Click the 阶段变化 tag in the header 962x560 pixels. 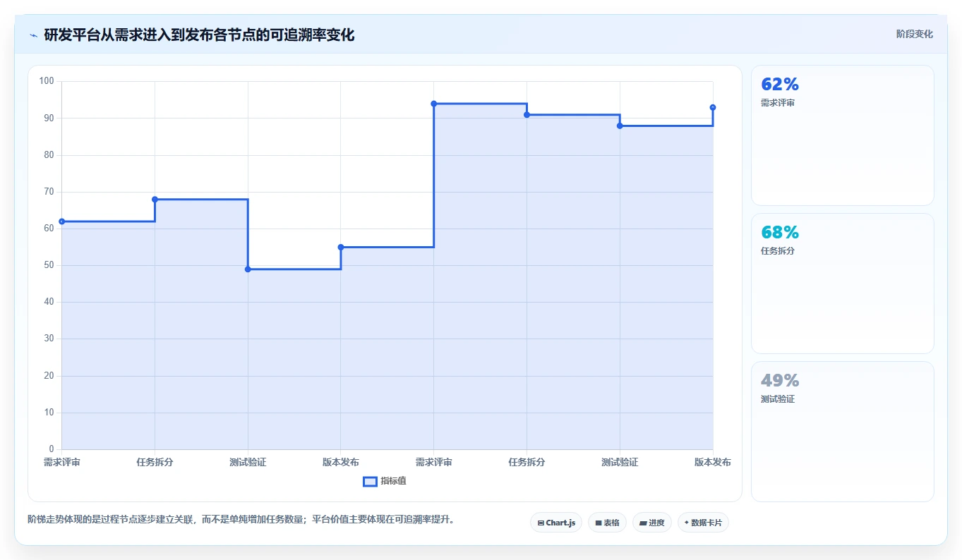(914, 34)
